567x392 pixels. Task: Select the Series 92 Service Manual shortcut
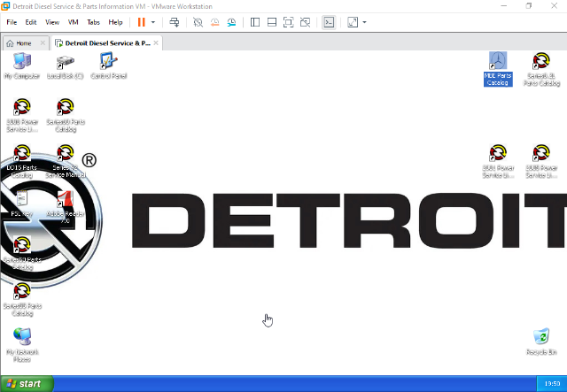coord(66,161)
